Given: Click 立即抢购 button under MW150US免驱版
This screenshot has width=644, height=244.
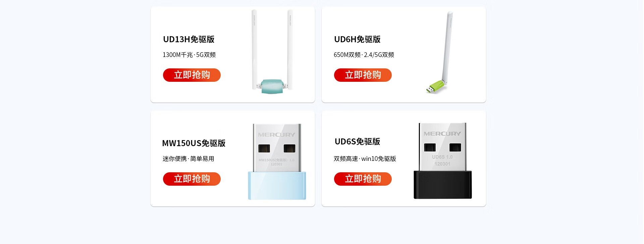Looking at the screenshot, I should pyautogui.click(x=192, y=179).
